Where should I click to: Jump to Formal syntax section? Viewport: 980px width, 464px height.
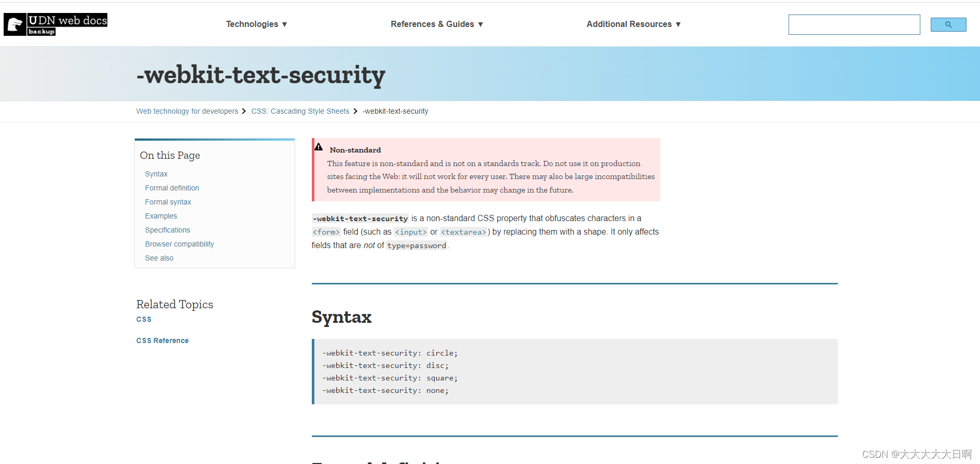tap(168, 202)
